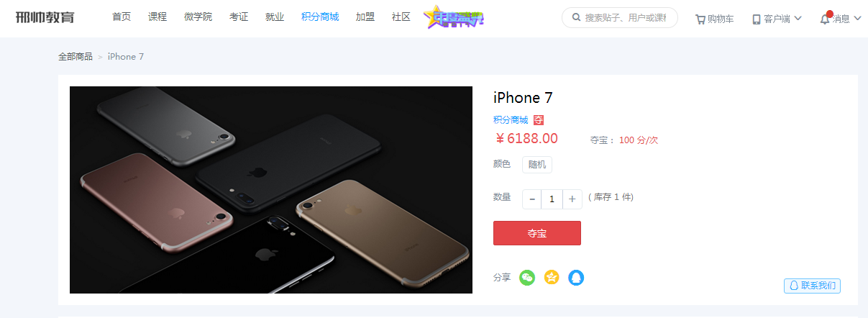Open the 全部商品 breadcrumb link
Image resolution: width=868 pixels, height=318 pixels.
click(x=76, y=57)
